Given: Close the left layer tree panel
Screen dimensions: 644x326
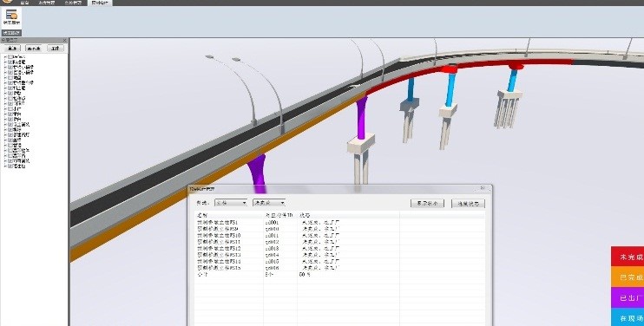Looking at the screenshot, I should pos(65,40).
